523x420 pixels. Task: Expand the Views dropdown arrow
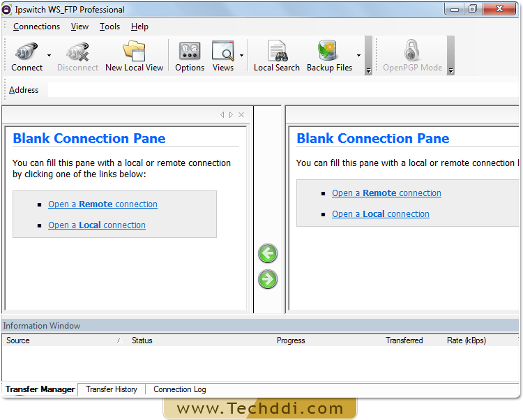241,55
